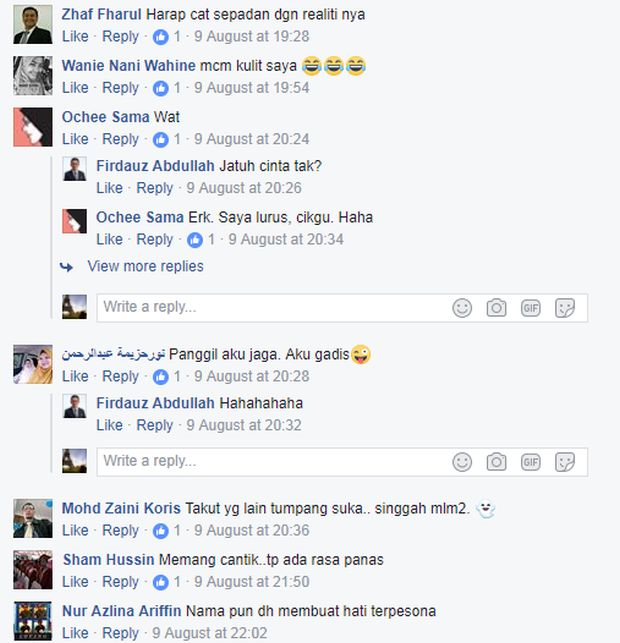The height and width of the screenshot is (643, 620).
Task: Like Firdauz Abdullah's Hahahahaha reply
Action: click(109, 425)
